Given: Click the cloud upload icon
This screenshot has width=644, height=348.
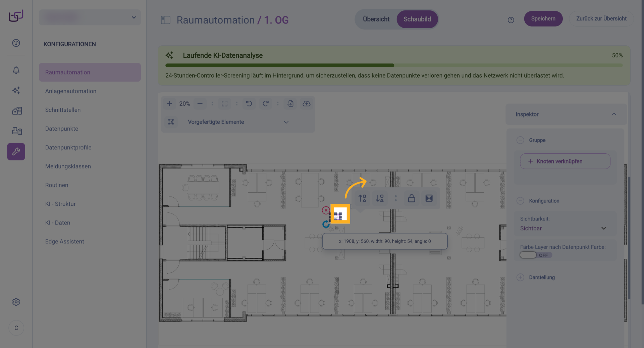Looking at the screenshot, I should tap(306, 104).
